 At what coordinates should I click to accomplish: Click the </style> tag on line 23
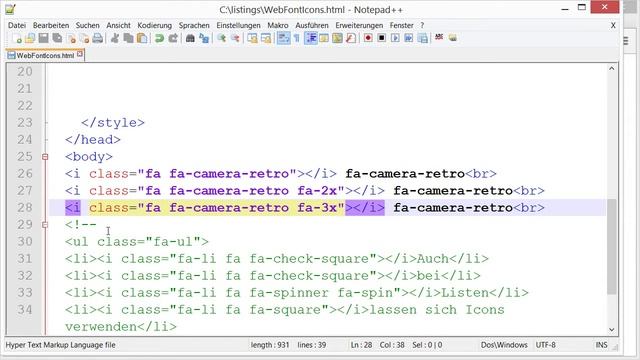(x=113, y=123)
